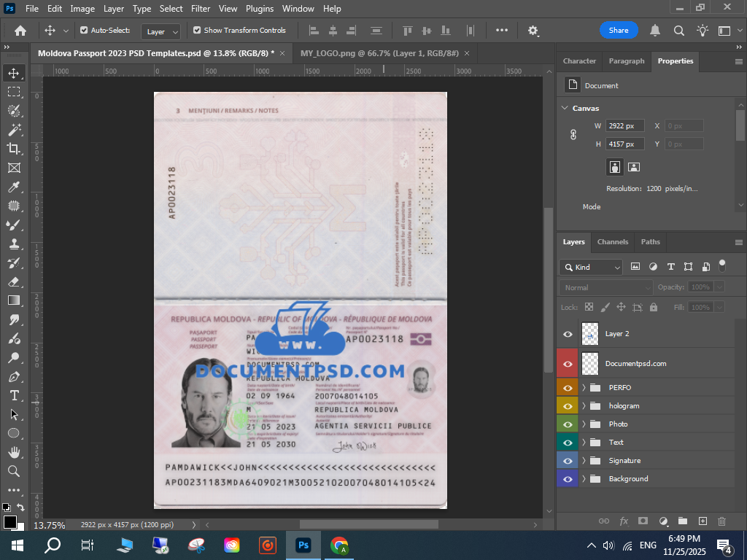This screenshot has height=560, width=747.
Task: Select the Brush tool
Action: click(x=13, y=225)
